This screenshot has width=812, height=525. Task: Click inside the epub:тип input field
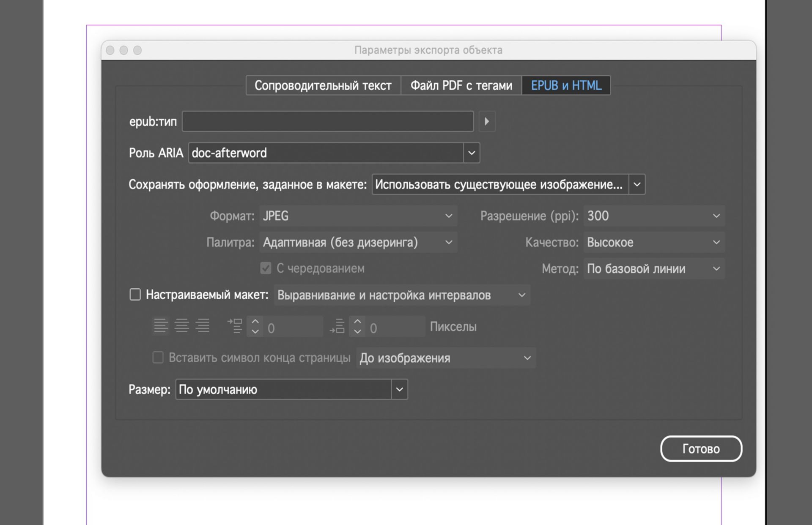(x=328, y=121)
